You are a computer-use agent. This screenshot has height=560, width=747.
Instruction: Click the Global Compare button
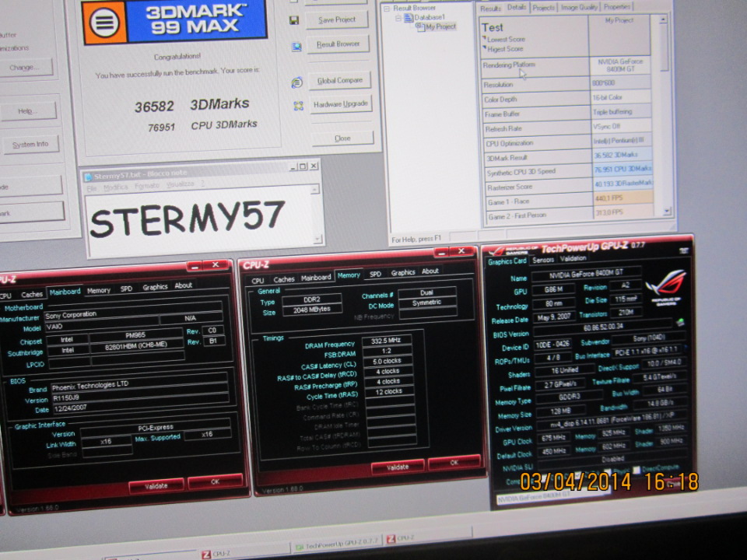pos(340,80)
